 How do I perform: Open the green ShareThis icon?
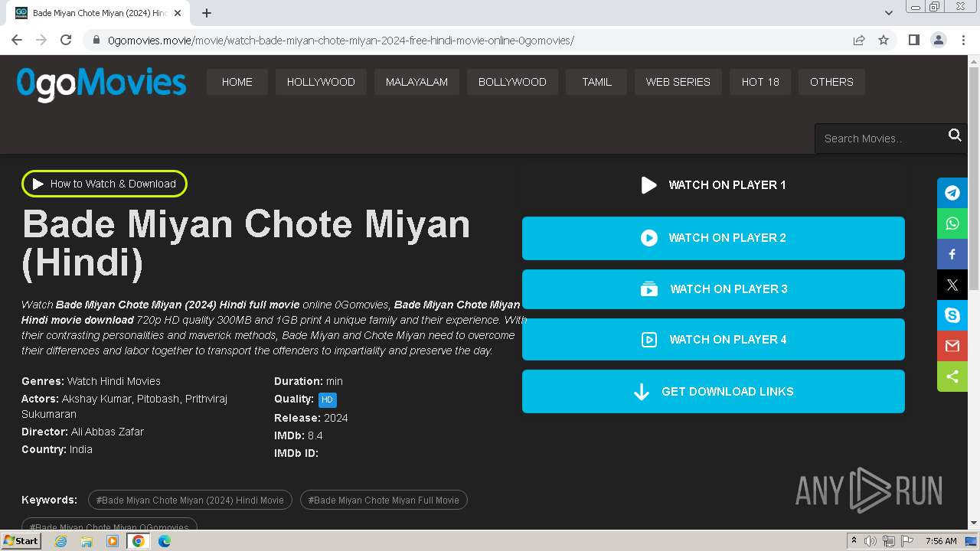[952, 377]
